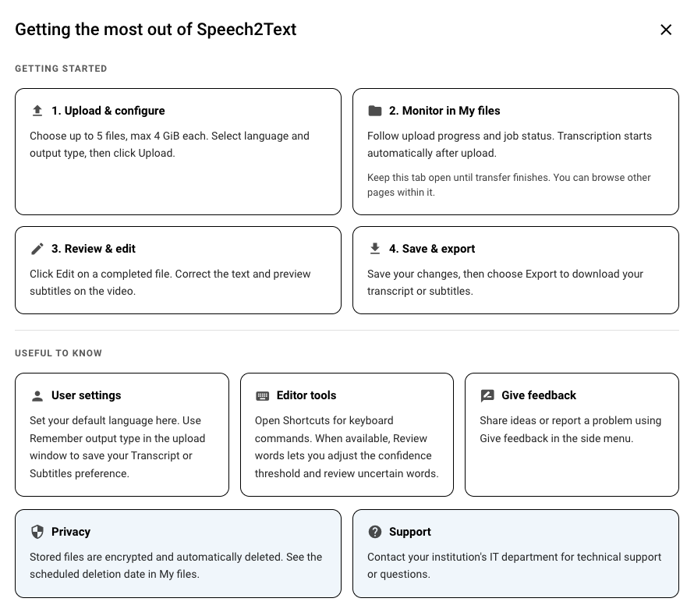Select the Privacy card

pos(178,554)
